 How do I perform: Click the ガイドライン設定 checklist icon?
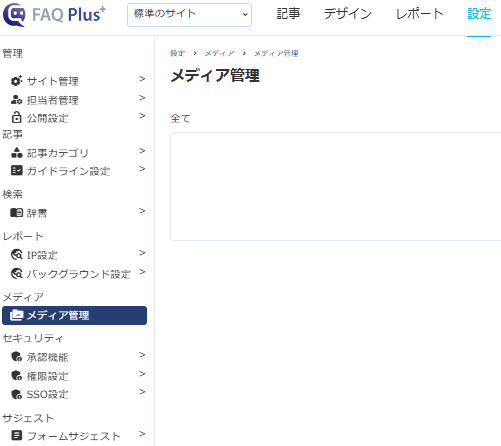16,170
